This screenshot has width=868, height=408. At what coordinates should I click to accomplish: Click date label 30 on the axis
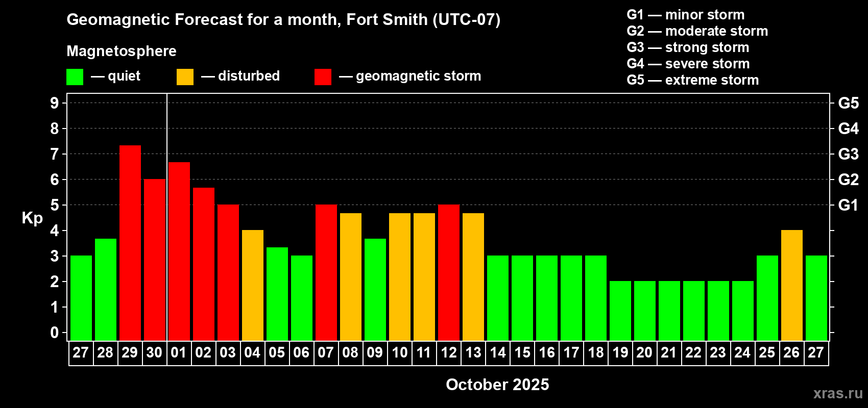154,352
